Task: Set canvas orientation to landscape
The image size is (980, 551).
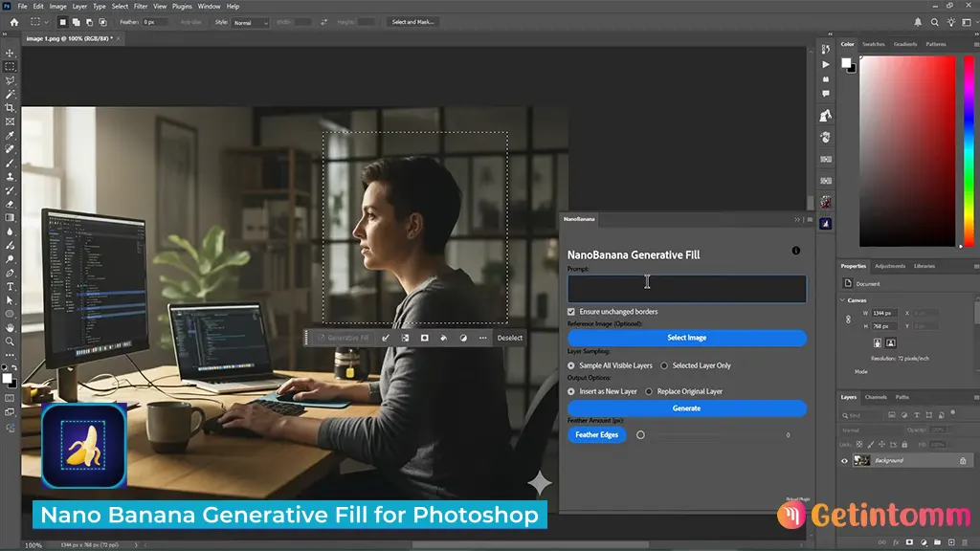Action: [x=891, y=343]
